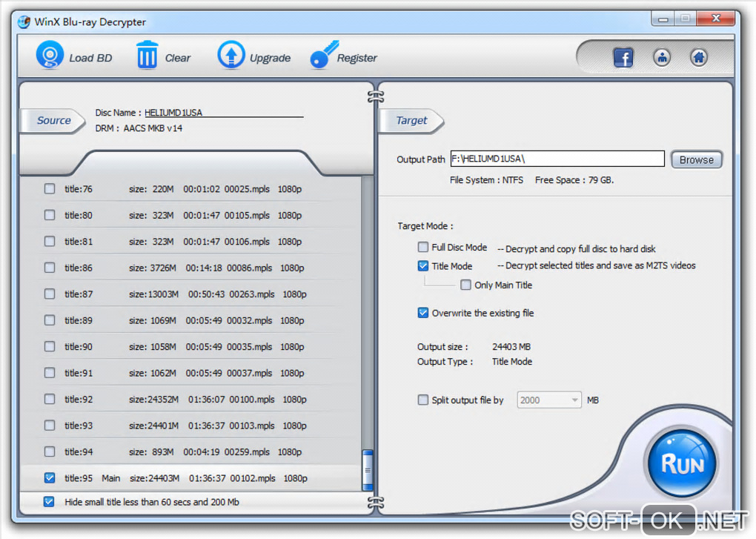This screenshot has height=539, width=756.
Task: Click the 00259.mpls file name text
Action: (x=247, y=452)
